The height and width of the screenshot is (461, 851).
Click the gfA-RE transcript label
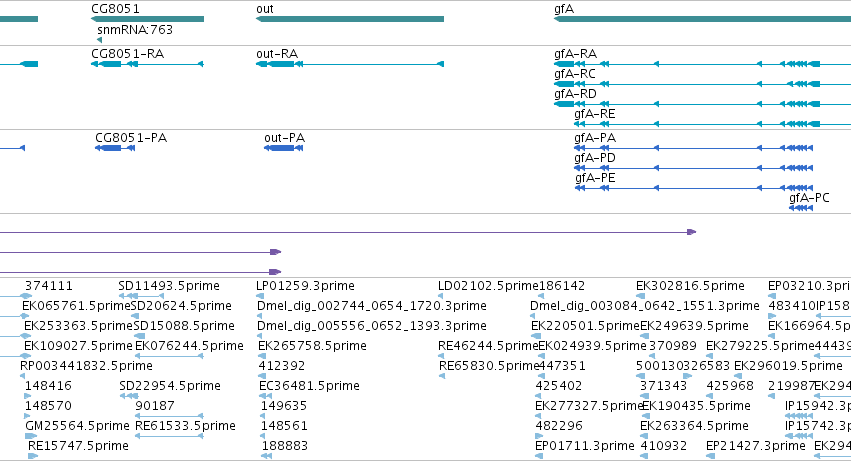click(595, 114)
